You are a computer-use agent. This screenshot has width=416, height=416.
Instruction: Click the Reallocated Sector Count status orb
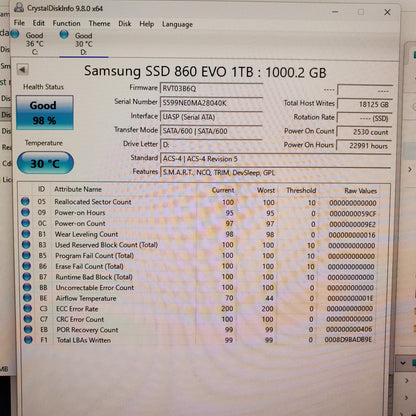pos(25,201)
